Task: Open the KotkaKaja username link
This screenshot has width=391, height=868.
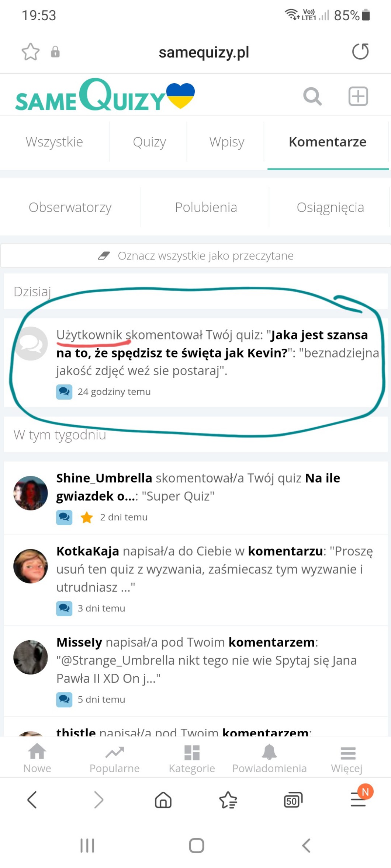Action: [88, 551]
